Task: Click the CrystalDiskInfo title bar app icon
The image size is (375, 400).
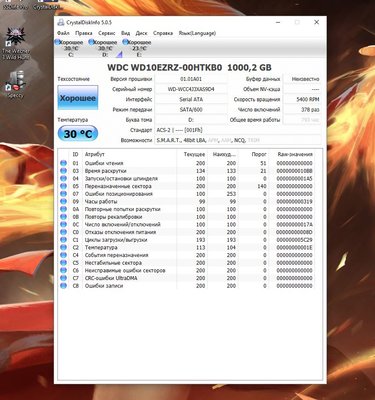Action: point(61,22)
